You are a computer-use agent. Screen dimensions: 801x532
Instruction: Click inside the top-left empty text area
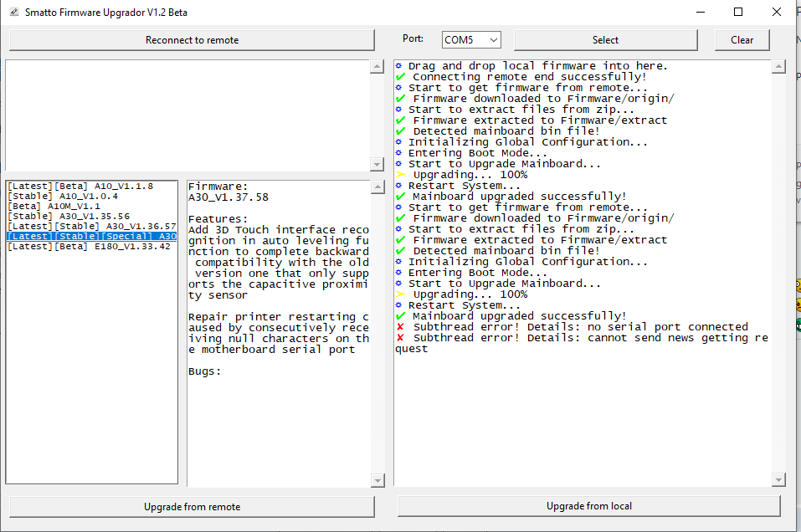pos(187,115)
